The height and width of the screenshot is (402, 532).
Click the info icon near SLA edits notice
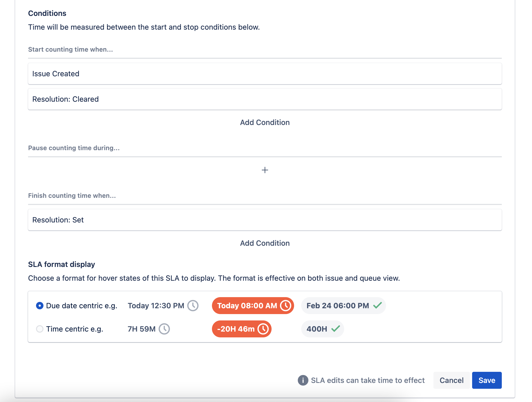[303, 380]
